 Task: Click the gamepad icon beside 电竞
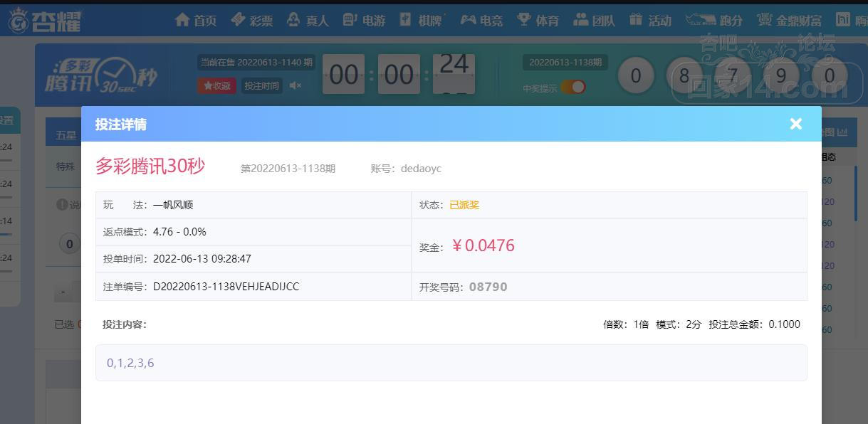(x=468, y=19)
